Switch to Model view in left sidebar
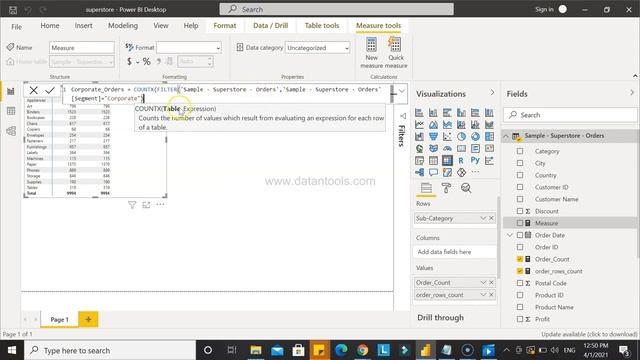This screenshot has width=640, height=360. tap(11, 131)
